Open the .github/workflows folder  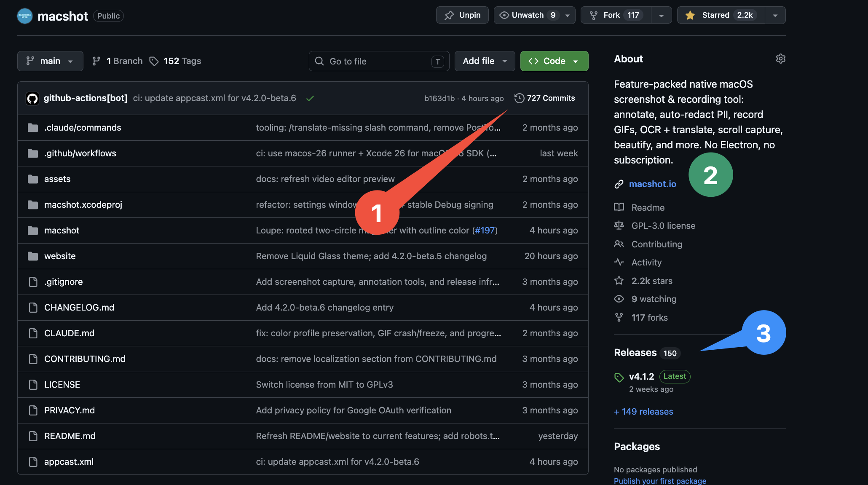coord(80,153)
